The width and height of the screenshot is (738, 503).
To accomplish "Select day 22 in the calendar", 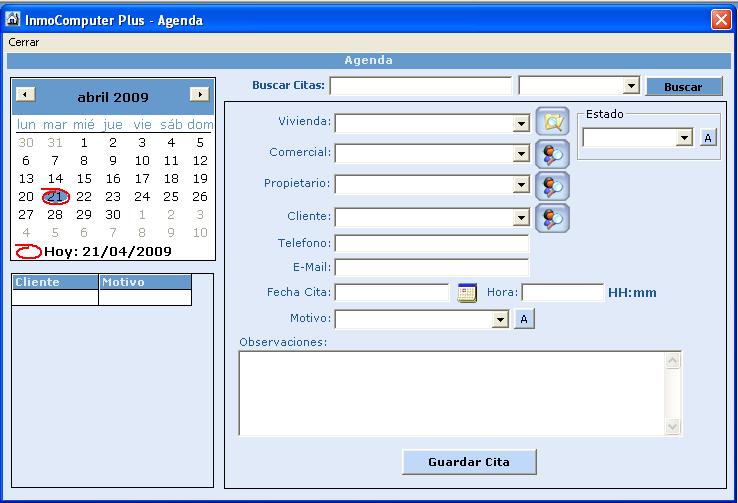I will click(84, 197).
